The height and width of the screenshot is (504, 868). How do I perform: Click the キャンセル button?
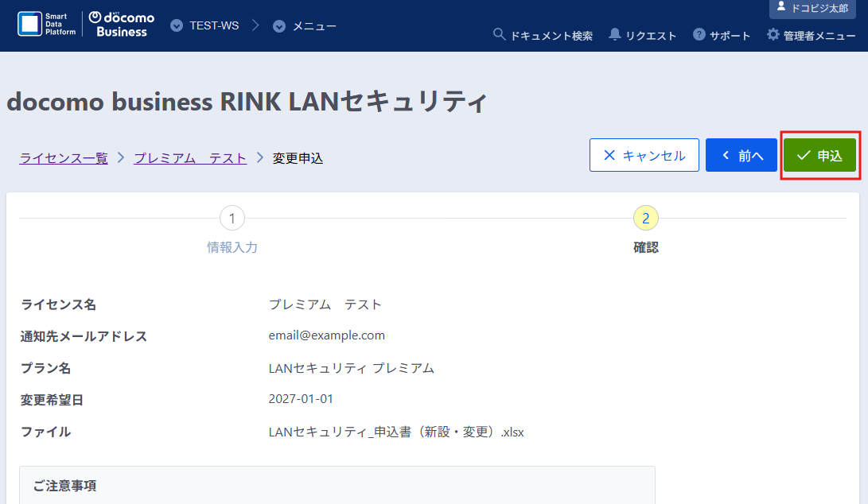644,155
